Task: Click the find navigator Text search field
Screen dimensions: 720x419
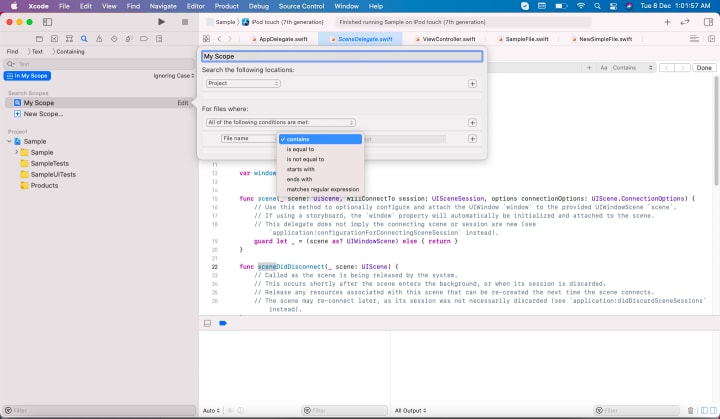Action: coord(99,64)
